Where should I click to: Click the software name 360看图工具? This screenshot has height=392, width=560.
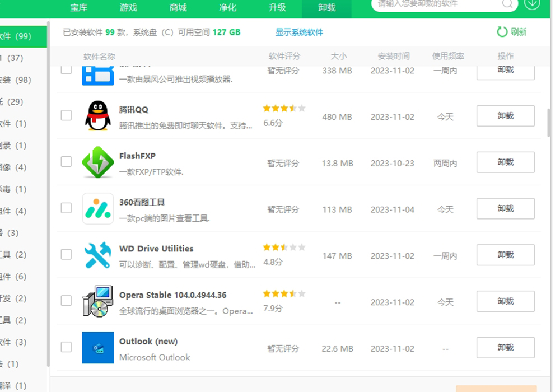142,202
